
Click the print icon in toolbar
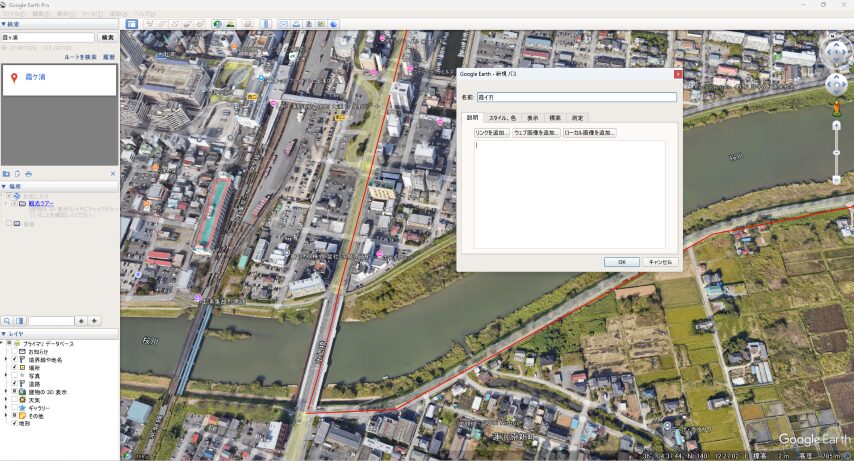295,23
